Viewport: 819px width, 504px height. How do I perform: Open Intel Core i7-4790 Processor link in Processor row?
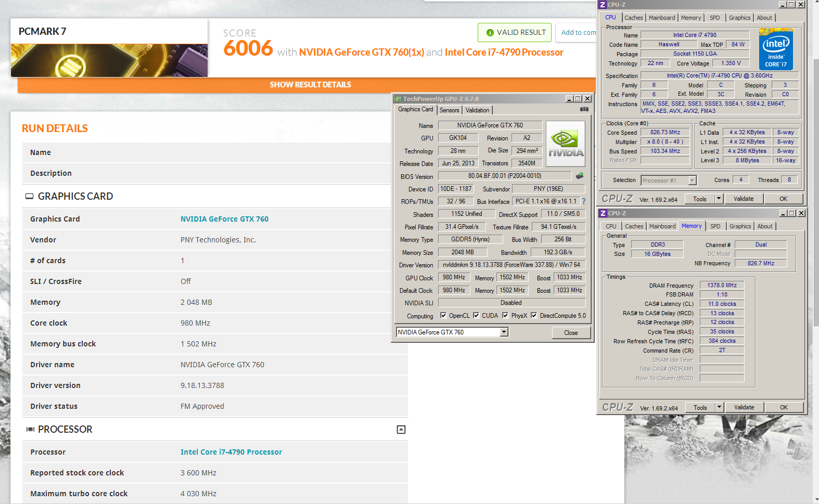tap(231, 452)
